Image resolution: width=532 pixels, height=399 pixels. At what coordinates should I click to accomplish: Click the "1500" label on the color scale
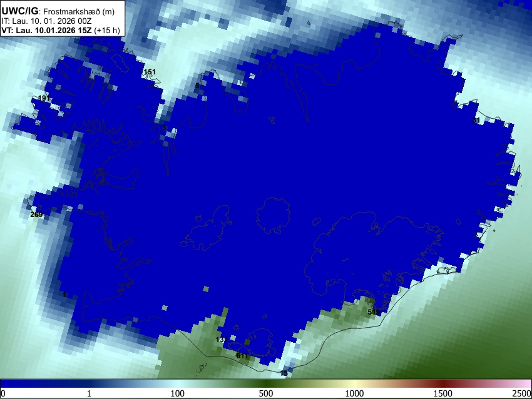tap(443, 393)
